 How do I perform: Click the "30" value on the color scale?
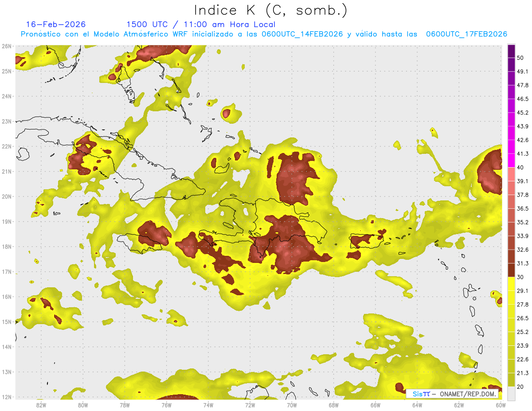coord(520,277)
